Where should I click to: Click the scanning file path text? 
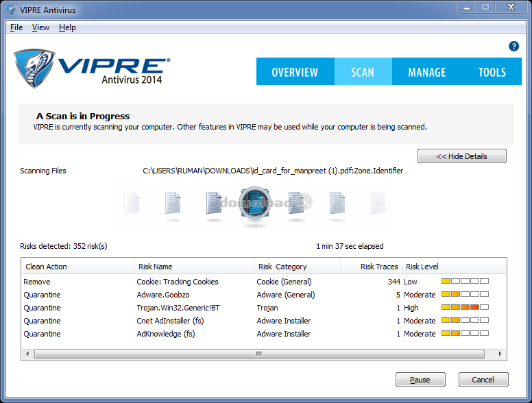click(273, 171)
